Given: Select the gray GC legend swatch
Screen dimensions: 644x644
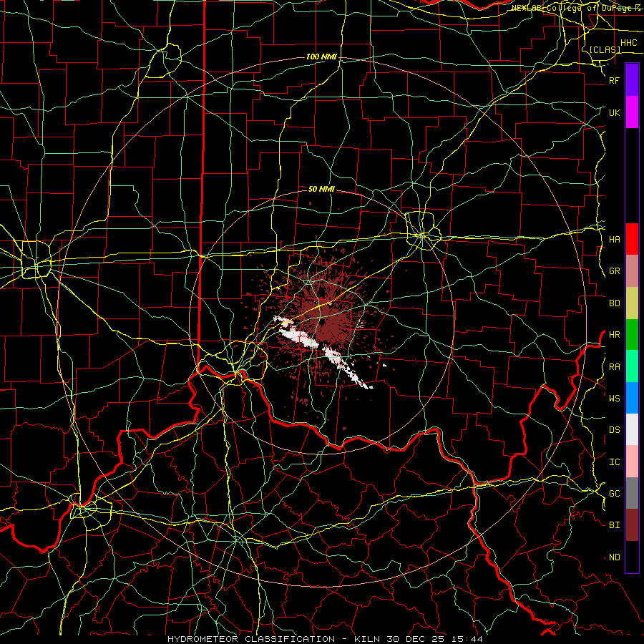Looking at the screenshot, I should [632, 493].
